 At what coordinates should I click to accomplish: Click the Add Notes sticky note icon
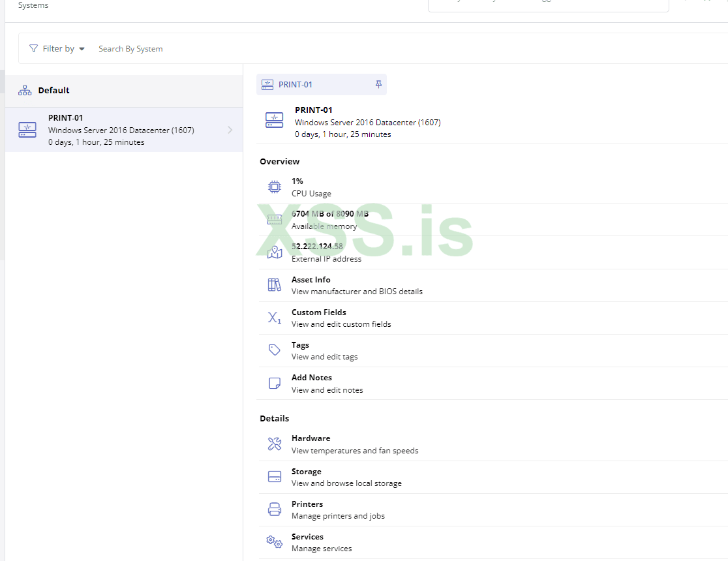[275, 383]
